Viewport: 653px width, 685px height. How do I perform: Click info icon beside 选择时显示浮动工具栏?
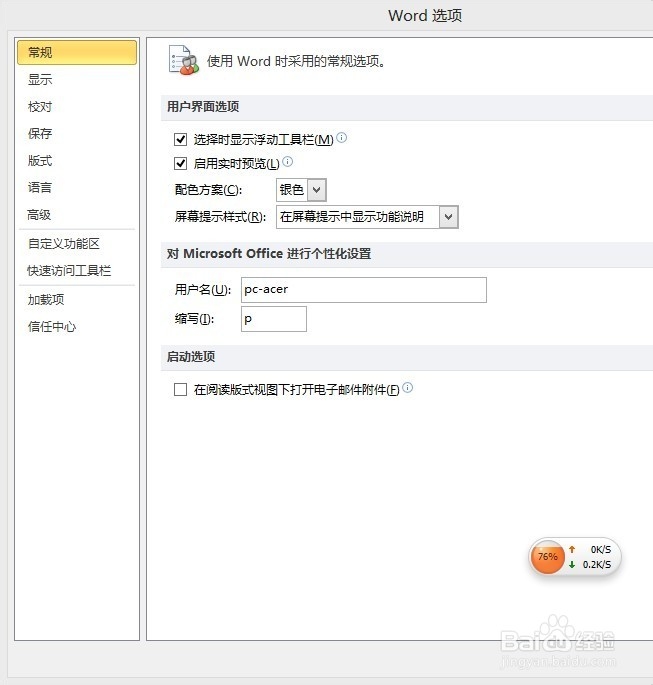[342, 138]
